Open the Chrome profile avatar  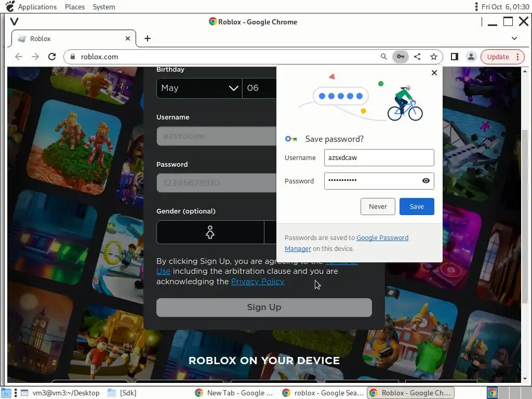(x=471, y=57)
